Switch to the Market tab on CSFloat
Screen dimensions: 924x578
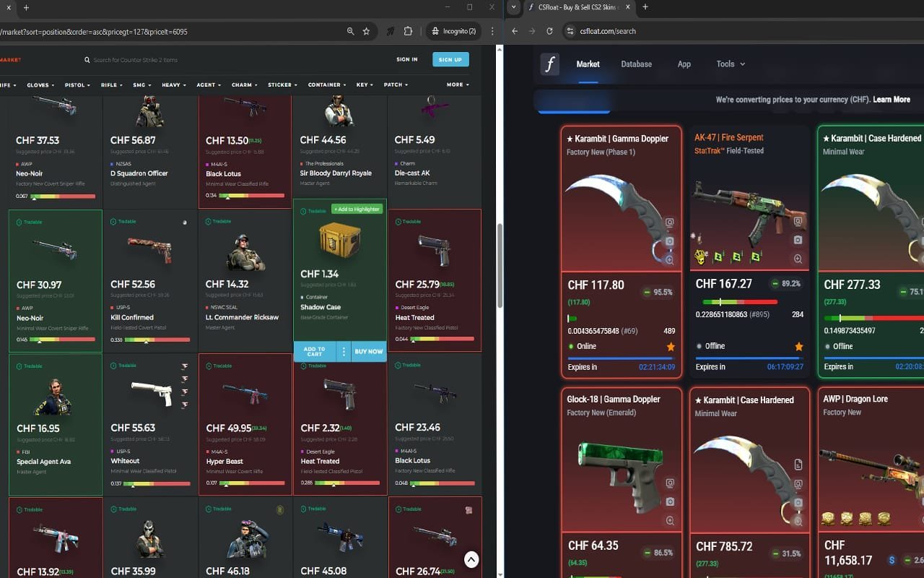click(588, 64)
